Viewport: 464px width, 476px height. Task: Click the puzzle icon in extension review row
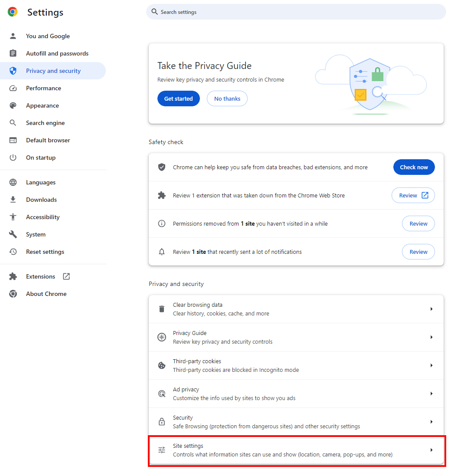[162, 196]
